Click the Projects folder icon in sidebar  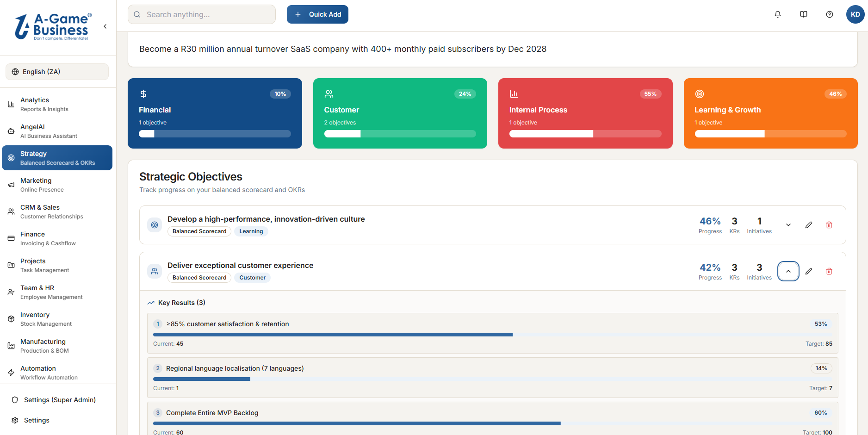[11, 266]
